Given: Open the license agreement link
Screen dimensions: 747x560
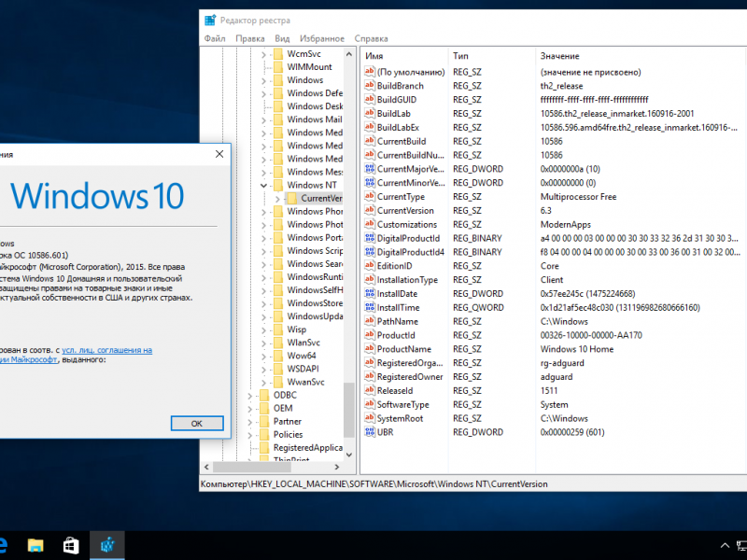Looking at the screenshot, I should click(x=106, y=350).
